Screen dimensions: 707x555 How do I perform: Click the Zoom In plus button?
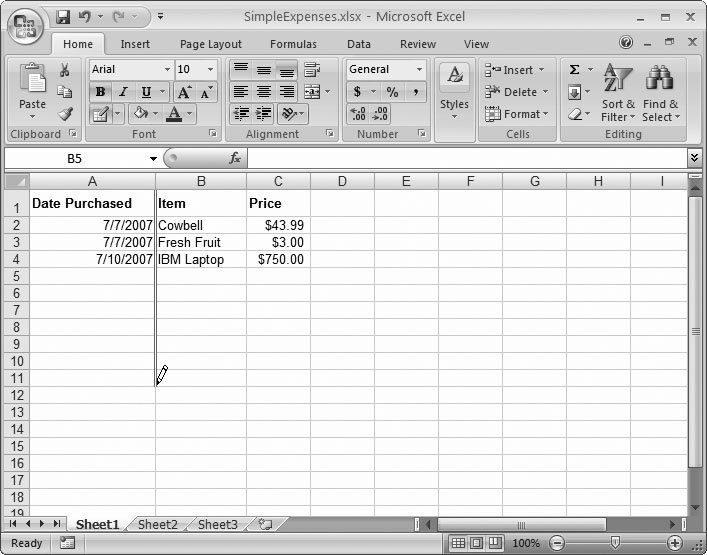[x=675, y=542]
